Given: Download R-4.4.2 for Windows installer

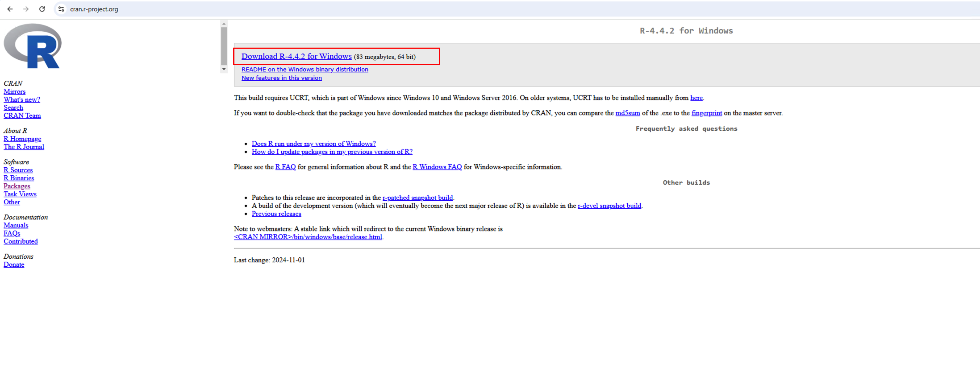Looking at the screenshot, I should coord(296,56).
